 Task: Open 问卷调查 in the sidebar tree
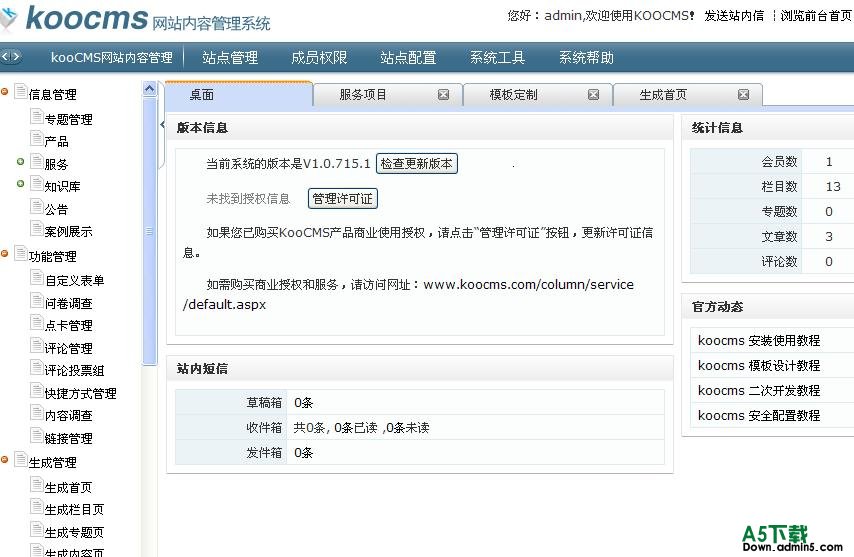(69, 304)
